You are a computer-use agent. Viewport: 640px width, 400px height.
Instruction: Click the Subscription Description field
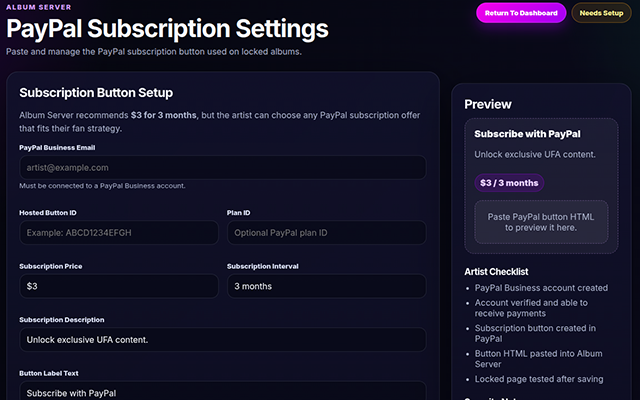pyautogui.click(x=223, y=340)
